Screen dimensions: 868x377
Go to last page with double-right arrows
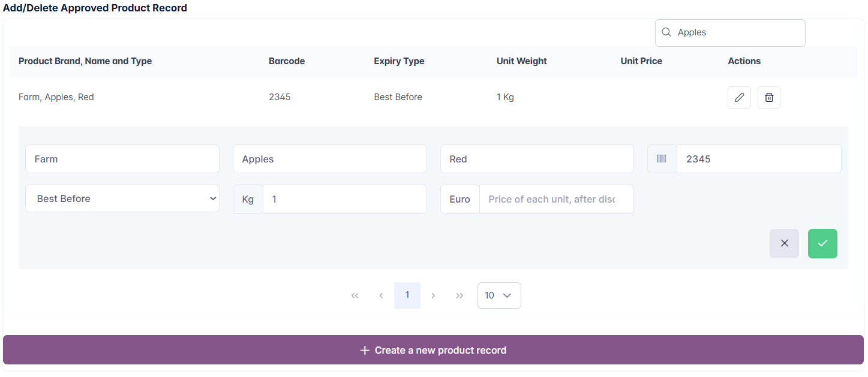click(x=459, y=295)
